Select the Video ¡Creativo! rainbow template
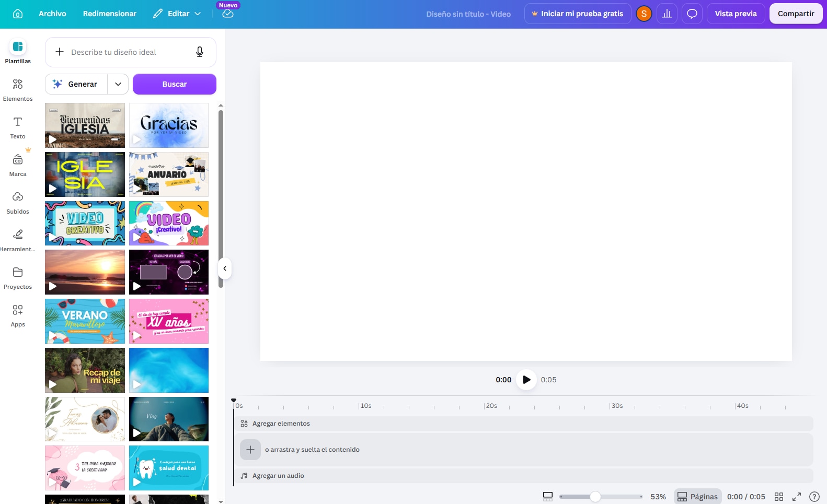The image size is (827, 504). tap(169, 223)
